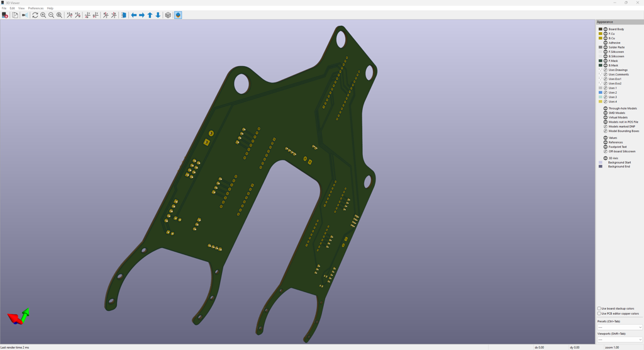Screen dimensions: 644x350
Task: Toggle orthographic projection cube icon
Action: [168, 15]
